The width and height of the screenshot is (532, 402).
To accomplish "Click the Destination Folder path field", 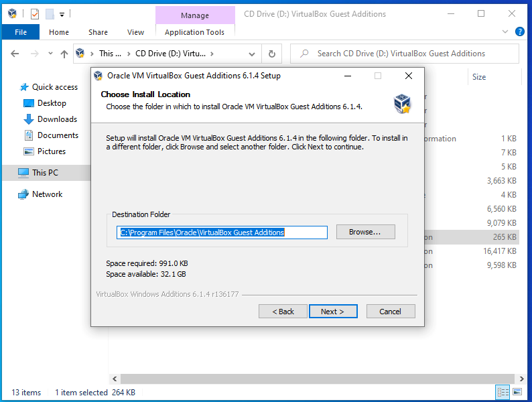I will point(222,232).
